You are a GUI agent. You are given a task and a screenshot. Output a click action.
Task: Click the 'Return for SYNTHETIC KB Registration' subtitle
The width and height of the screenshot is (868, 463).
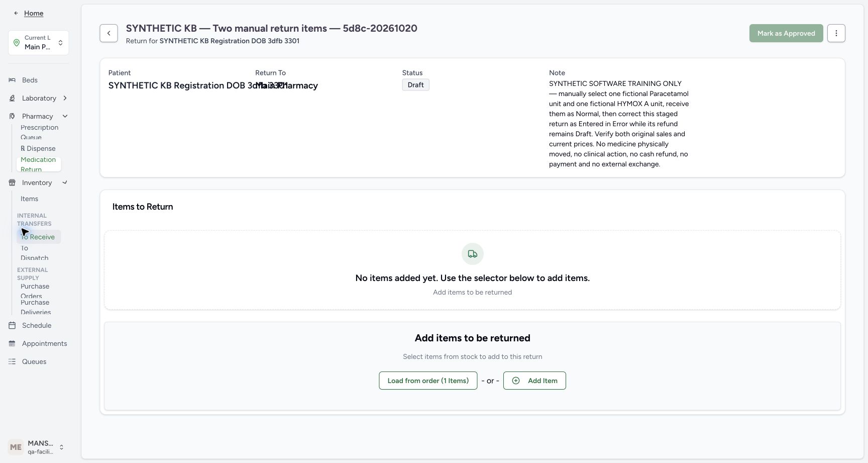coord(212,41)
